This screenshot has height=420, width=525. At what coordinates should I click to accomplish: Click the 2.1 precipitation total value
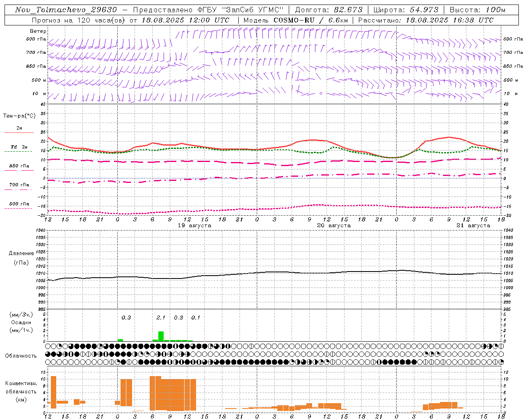pyautogui.click(x=161, y=317)
